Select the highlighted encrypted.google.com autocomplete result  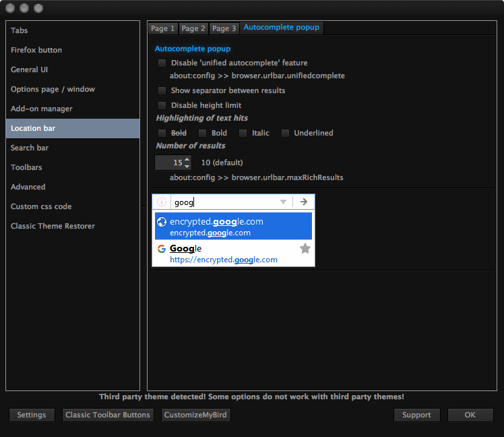[233, 226]
